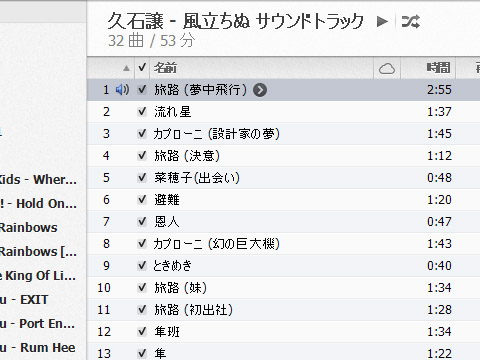Toggle the header check-all checkbox
The width and height of the screenshot is (480, 360).
tap(142, 68)
